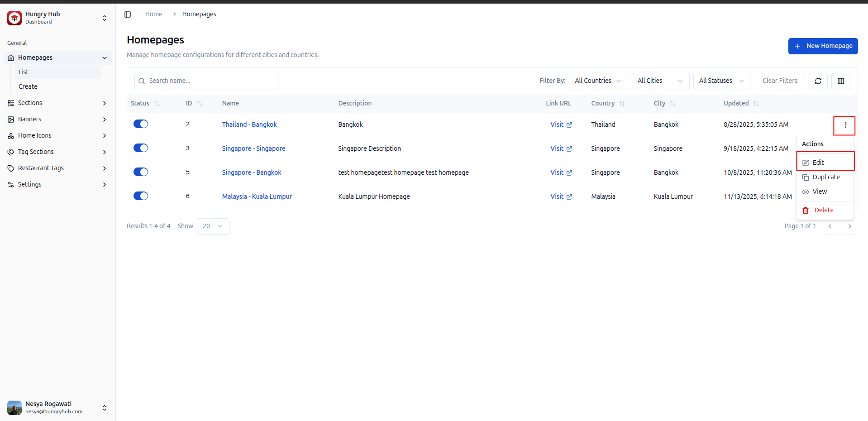Open the All Countries filter dropdown
Viewport: 868px width, 421px height.
598,81
